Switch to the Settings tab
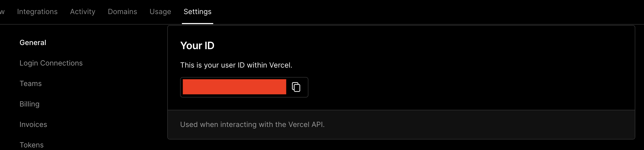644x150 pixels. 197,12
